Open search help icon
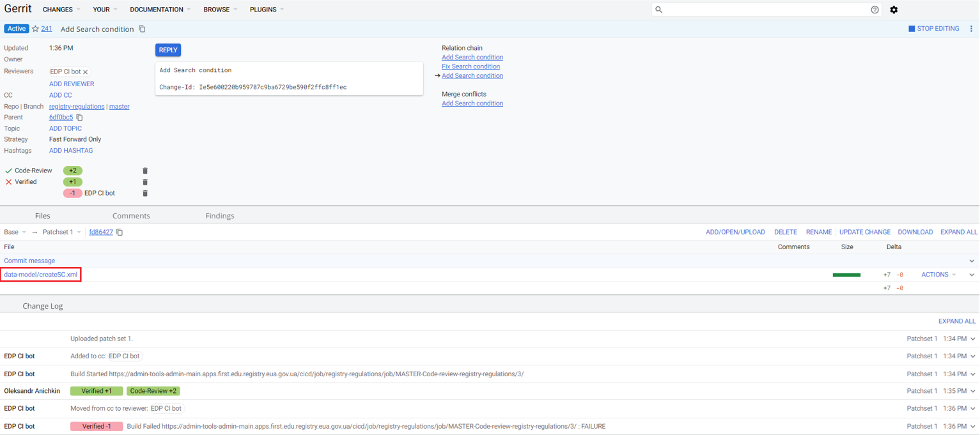 click(x=875, y=10)
